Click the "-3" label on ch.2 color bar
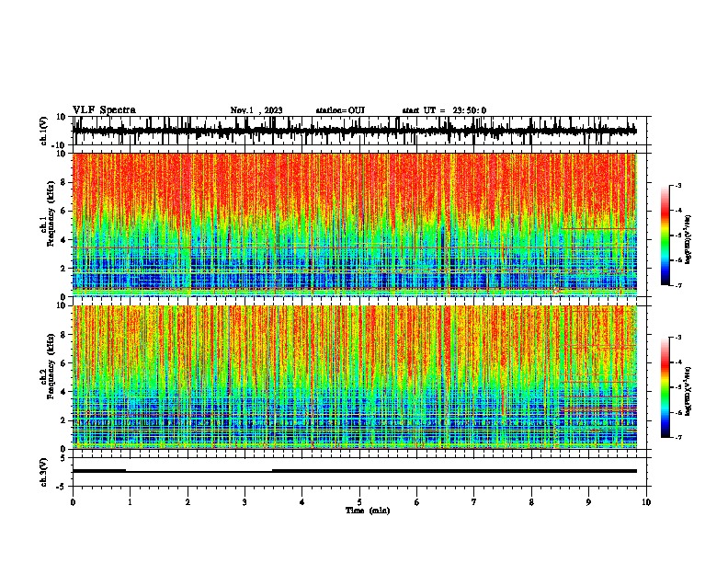The image size is (728, 563). pyautogui.click(x=677, y=338)
